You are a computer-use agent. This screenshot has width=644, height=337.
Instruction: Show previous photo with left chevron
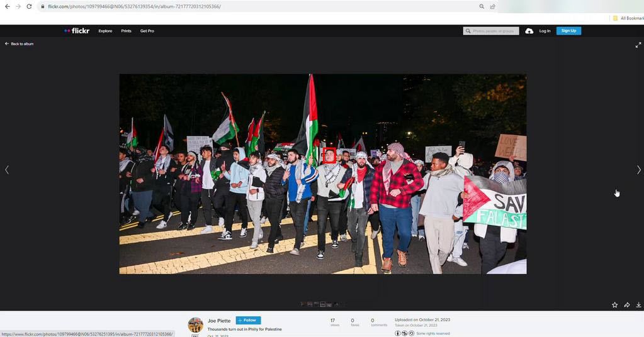pyautogui.click(x=7, y=170)
